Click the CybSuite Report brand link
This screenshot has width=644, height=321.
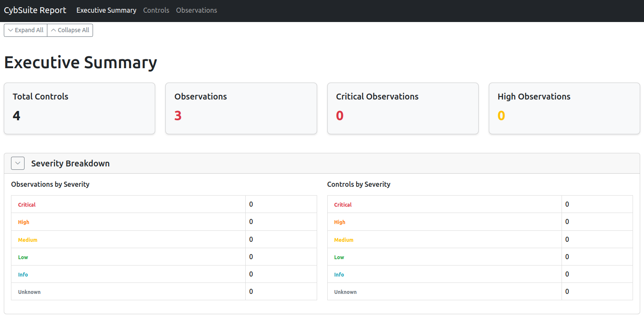tap(35, 10)
